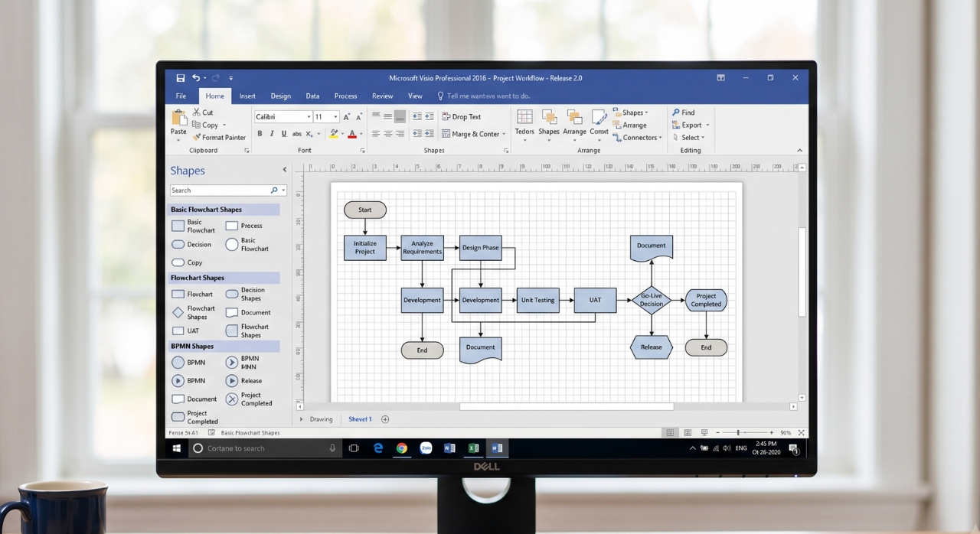Click the Drawing page tab
The width and height of the screenshot is (980, 534).
pyautogui.click(x=321, y=419)
